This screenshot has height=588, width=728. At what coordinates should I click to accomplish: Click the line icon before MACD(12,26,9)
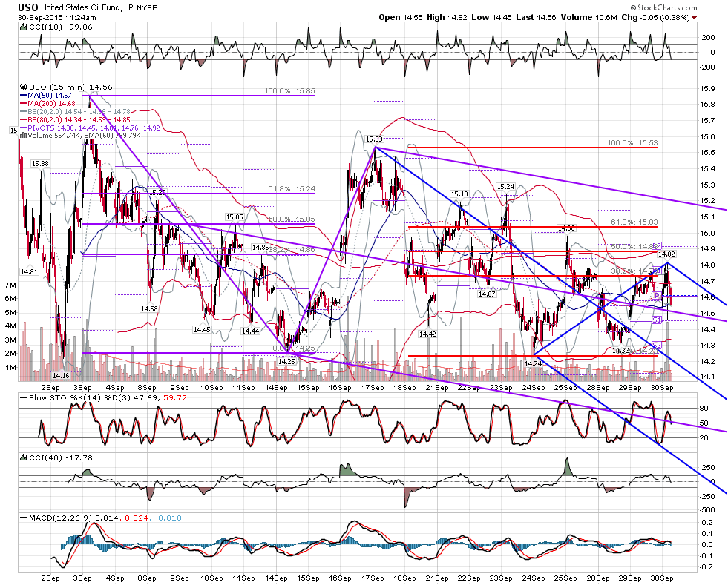tap(23, 518)
